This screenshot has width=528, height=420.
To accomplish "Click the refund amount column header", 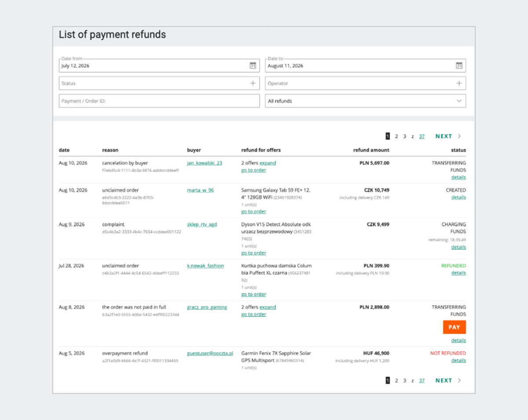I will 371,150.
